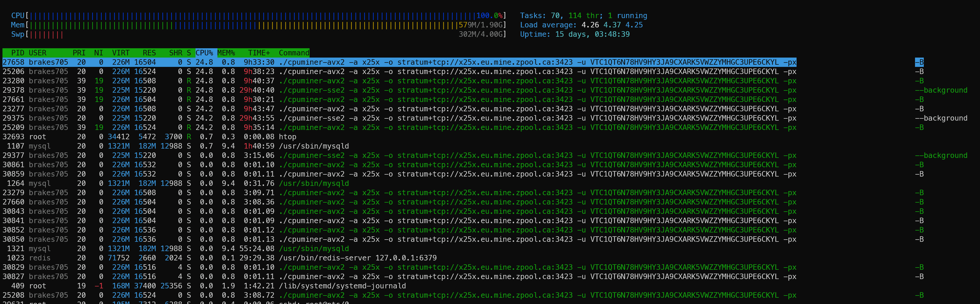The height and width of the screenshot is (304, 980).
Task: Sort by the MEM% column header
Action: (x=226, y=53)
